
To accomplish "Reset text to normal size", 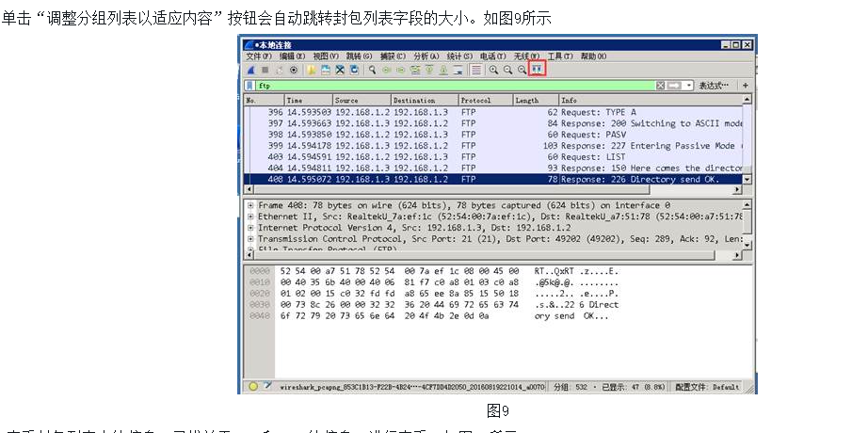I will pyautogui.click(x=522, y=70).
